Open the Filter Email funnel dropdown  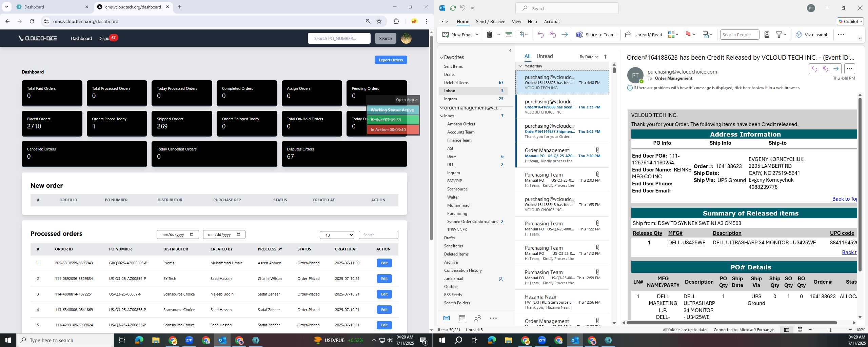tap(781, 35)
